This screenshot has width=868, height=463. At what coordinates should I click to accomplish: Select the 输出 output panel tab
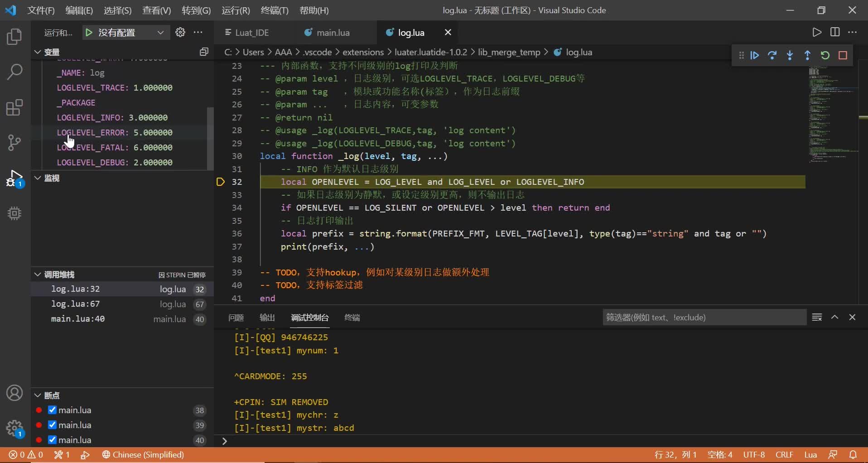click(x=267, y=318)
